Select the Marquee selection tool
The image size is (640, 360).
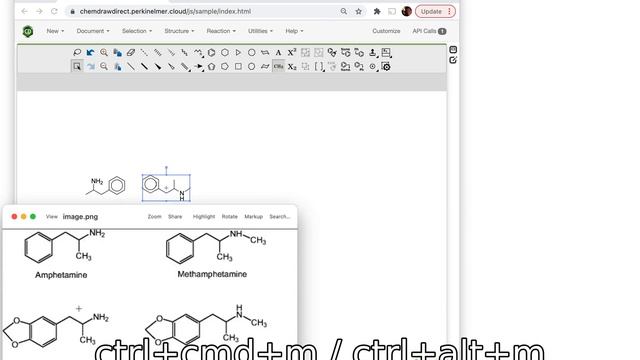pyautogui.click(x=77, y=66)
